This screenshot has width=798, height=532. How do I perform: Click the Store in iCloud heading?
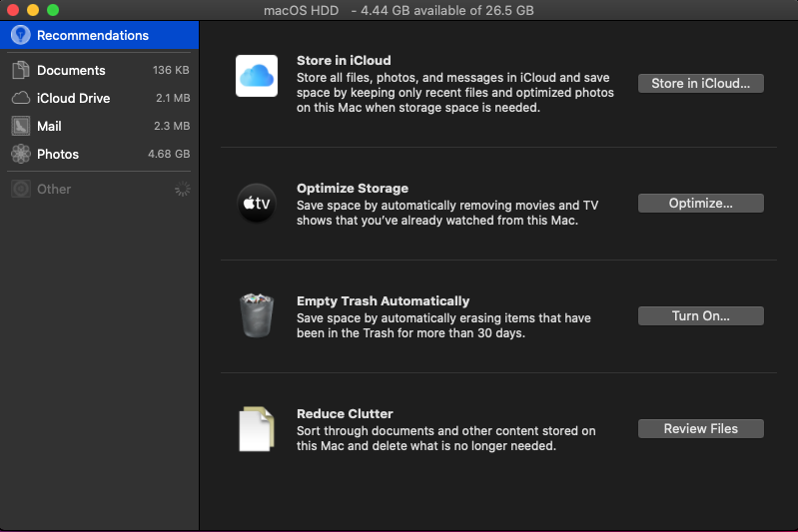(x=344, y=61)
